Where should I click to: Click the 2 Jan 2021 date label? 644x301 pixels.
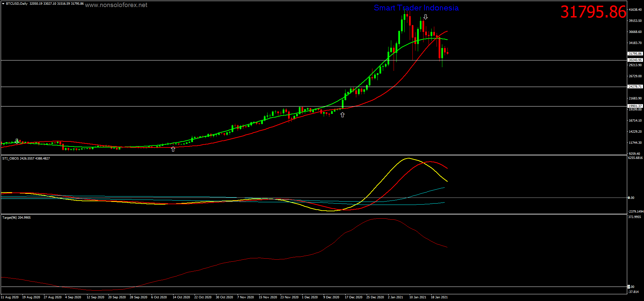pos(396,297)
